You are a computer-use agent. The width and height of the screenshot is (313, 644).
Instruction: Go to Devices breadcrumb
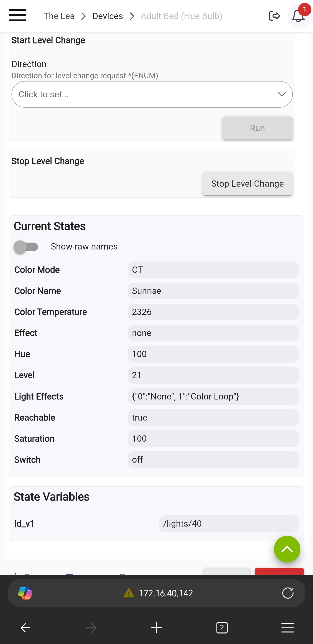(108, 16)
